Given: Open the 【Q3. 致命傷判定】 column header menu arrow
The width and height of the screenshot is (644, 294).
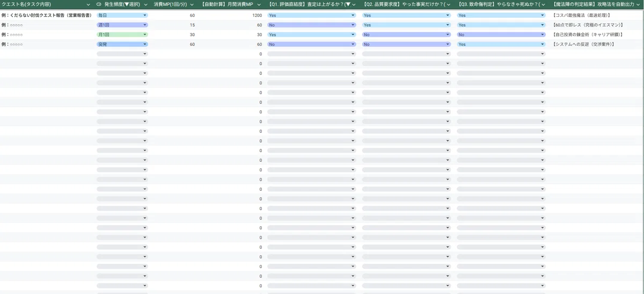Looking at the screenshot, I should tap(543, 5).
